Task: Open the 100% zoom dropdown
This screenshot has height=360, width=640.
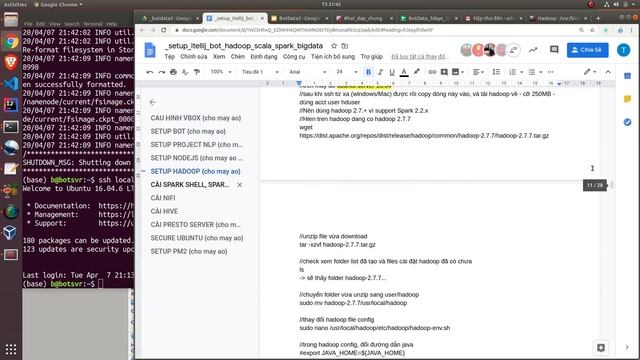Action: [x=221, y=72]
